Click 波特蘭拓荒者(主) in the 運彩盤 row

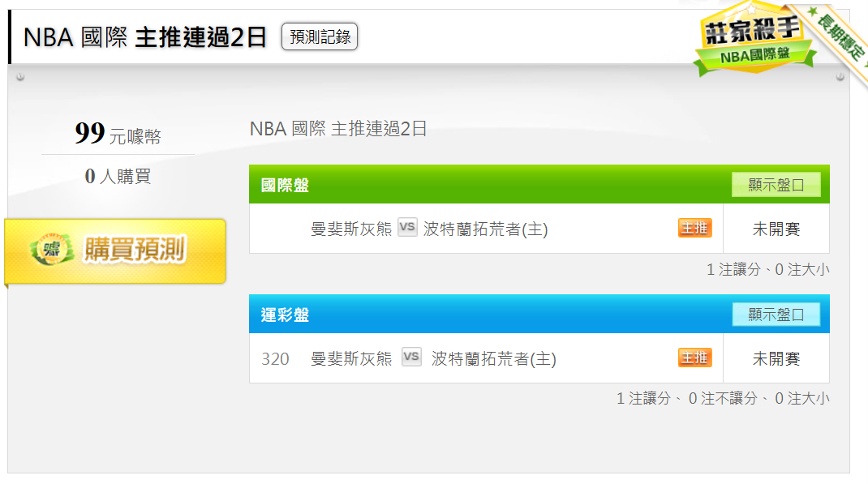pyautogui.click(x=494, y=358)
